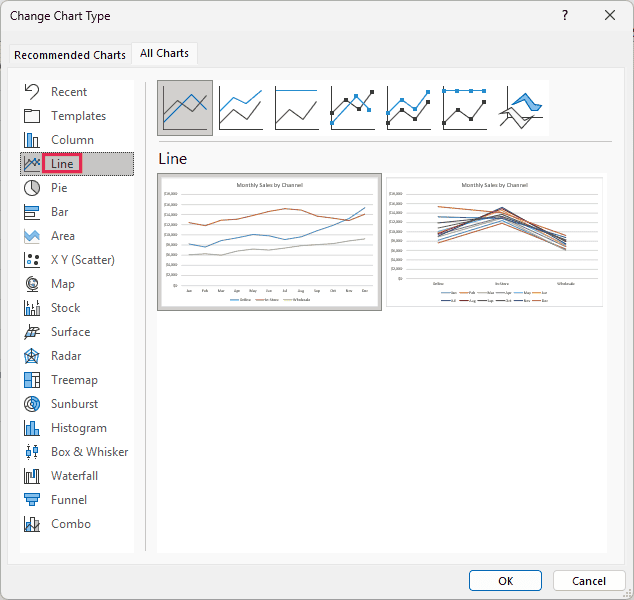Close the Change Chart Type dialog
Screen dimensions: 634x600
coord(610,15)
